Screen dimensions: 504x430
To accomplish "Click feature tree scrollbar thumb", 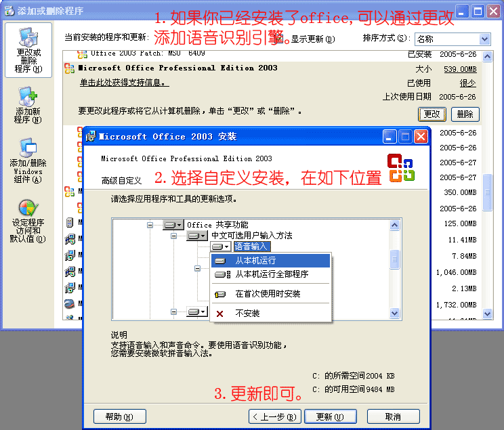I will 395,259.
